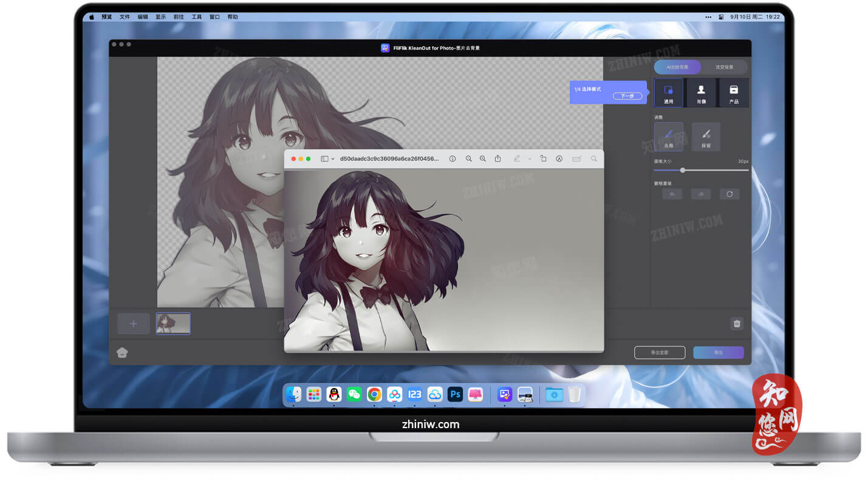
Task: Open Photoshop from the Dock
Action: [x=455, y=394]
